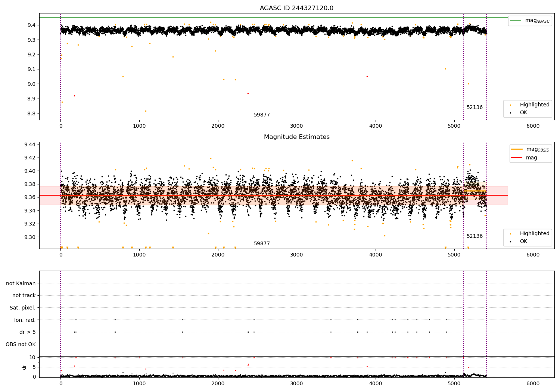Viewport: 560px width, 392px height.
Task: Click the "9.1" y-axis tick label
Action: pos(31,69)
